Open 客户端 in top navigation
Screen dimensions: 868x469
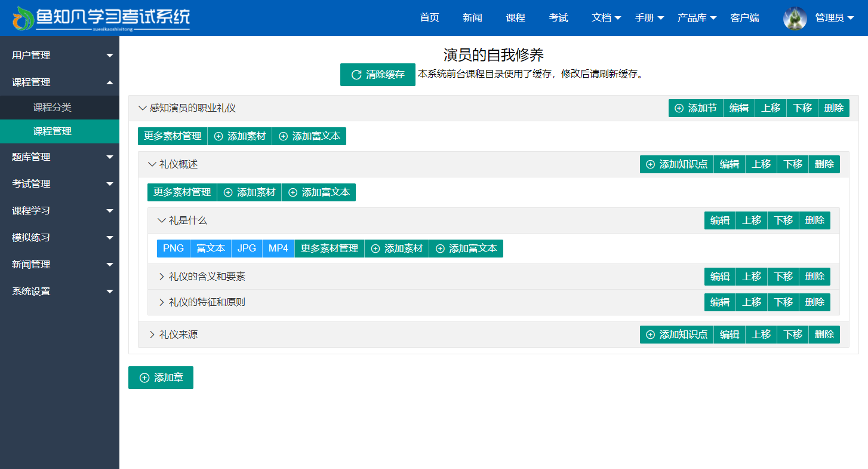[x=744, y=18]
